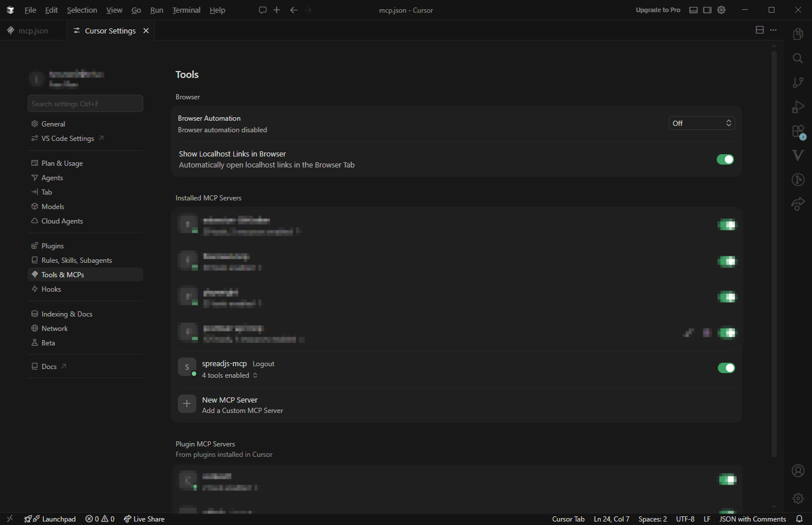Image resolution: width=812 pixels, height=525 pixels.
Task: Open the settings gear in the title bar
Action: [x=721, y=10]
